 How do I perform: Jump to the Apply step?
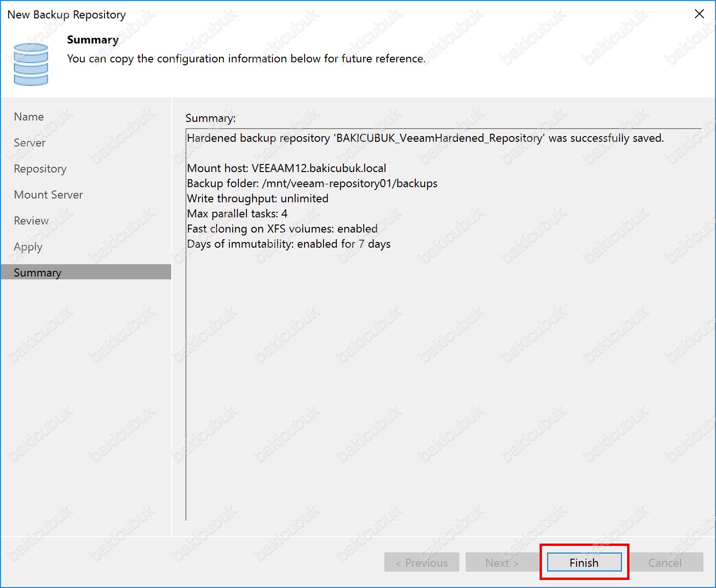click(x=28, y=247)
